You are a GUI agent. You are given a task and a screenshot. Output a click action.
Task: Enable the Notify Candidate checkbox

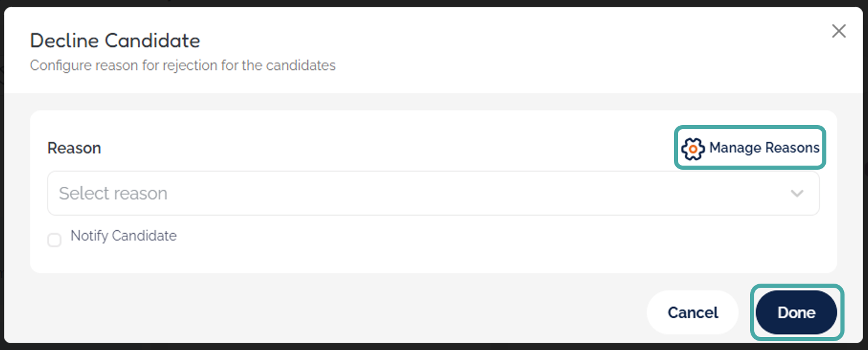pyautogui.click(x=55, y=240)
